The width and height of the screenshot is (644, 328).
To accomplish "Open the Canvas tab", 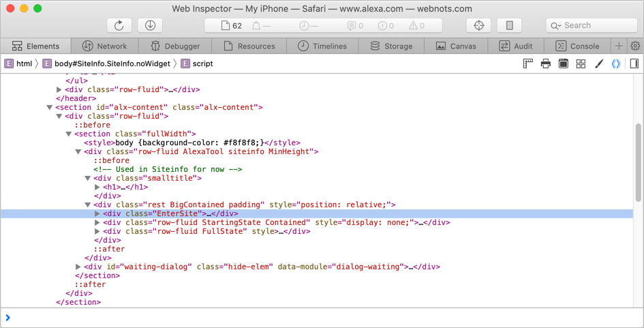I will click(x=456, y=46).
